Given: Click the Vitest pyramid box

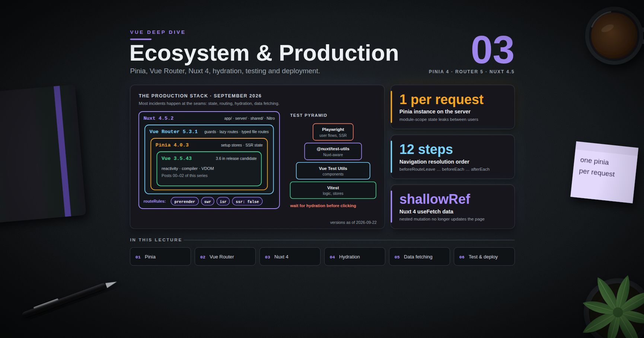Looking at the screenshot, I should pos(333,190).
